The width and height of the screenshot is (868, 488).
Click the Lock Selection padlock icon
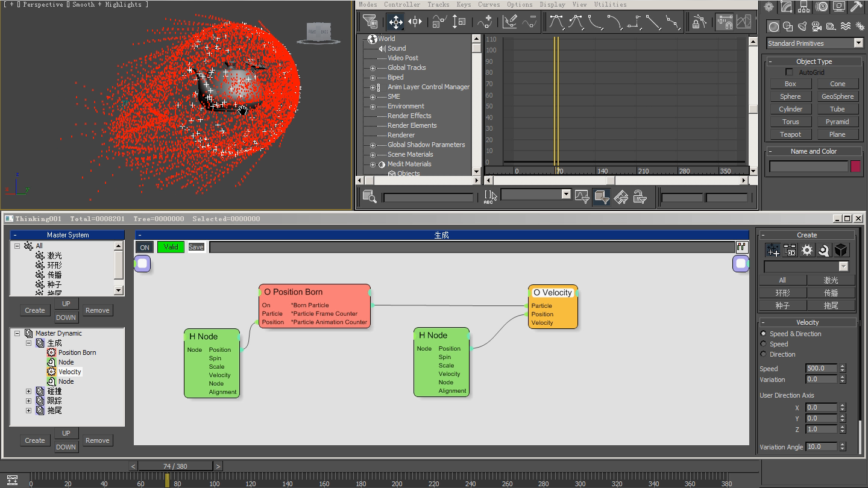[699, 22]
